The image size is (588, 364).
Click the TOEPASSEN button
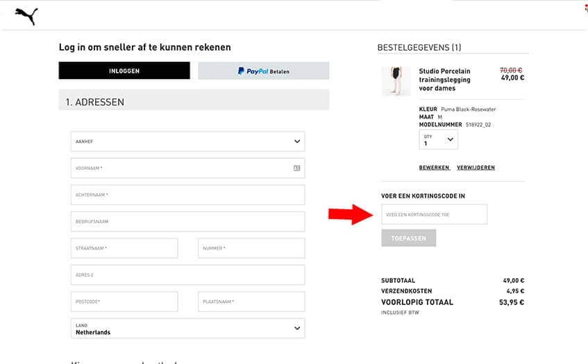(x=409, y=239)
